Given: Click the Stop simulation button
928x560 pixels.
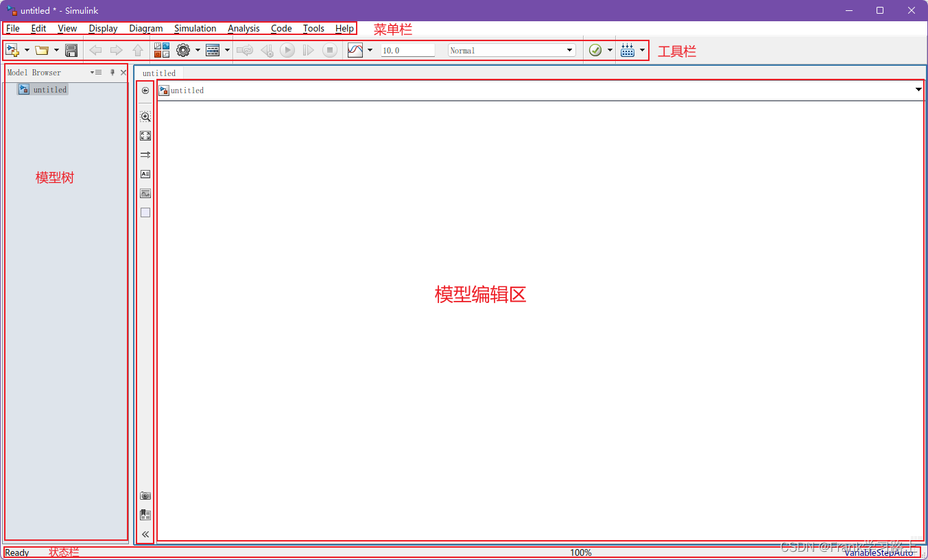Looking at the screenshot, I should pos(329,49).
